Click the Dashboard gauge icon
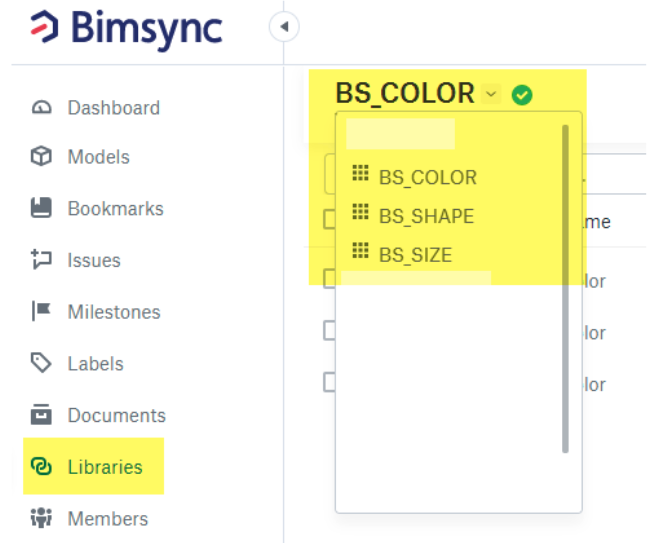The image size is (667, 543). tap(41, 108)
